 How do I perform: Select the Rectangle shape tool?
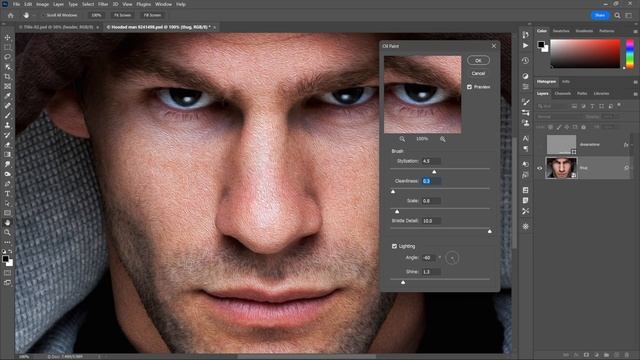tap(7, 213)
